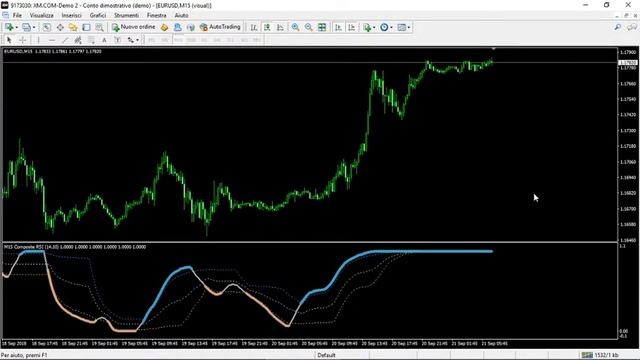640x360 pixels.
Task: Tile windows with the grid icon
Action: 322,27
